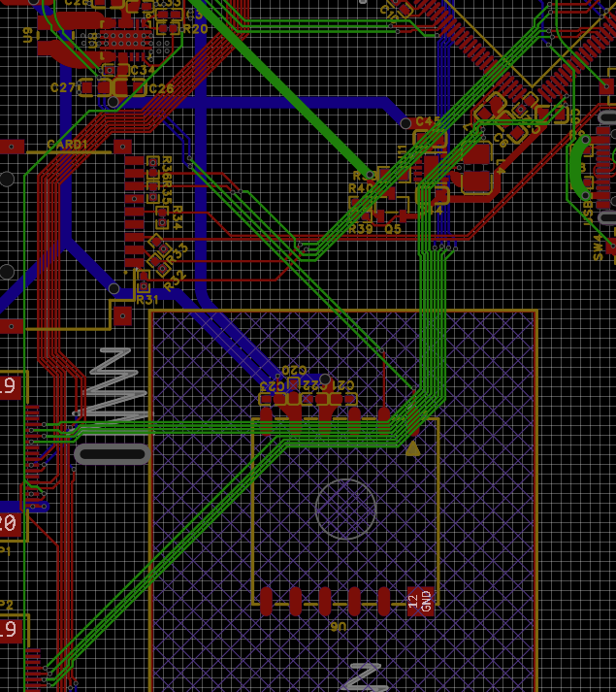Screen dimensions: 616x692
Task: Click the gray oval slot cutout
Action: tap(112, 453)
